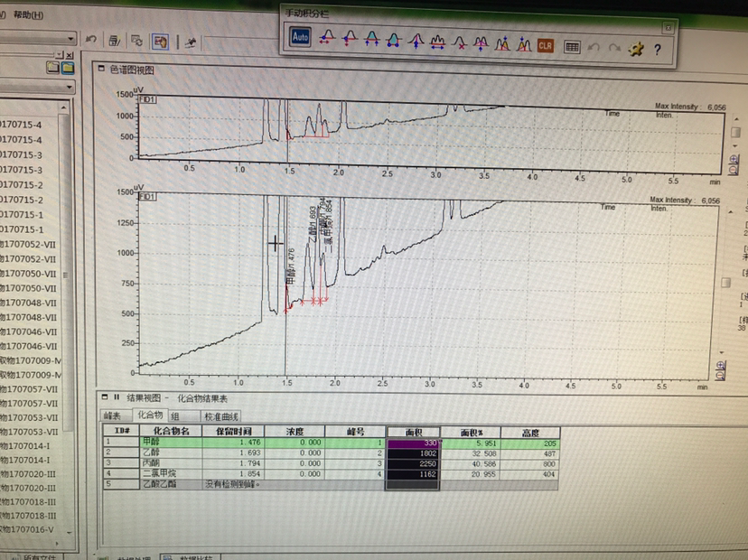The width and height of the screenshot is (748, 560).
Task: Select the tailing peak processing tool
Action: pyautogui.click(x=502, y=44)
